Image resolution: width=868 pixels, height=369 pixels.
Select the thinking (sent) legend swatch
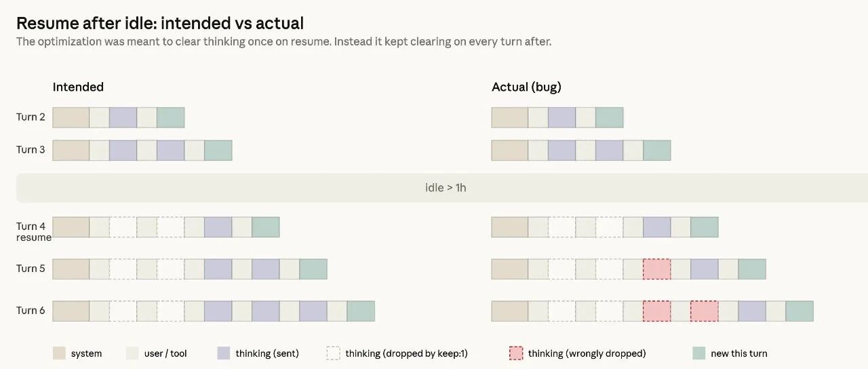(224, 353)
